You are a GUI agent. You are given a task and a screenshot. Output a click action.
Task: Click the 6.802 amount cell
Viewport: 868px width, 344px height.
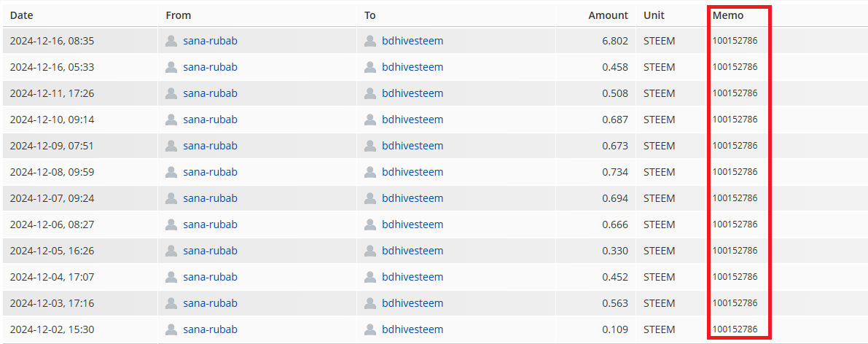615,41
